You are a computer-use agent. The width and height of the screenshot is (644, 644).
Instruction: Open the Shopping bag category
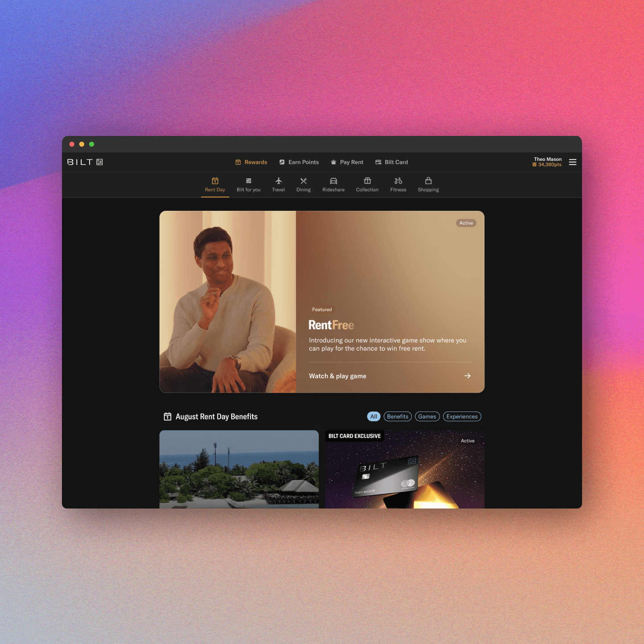click(x=428, y=185)
